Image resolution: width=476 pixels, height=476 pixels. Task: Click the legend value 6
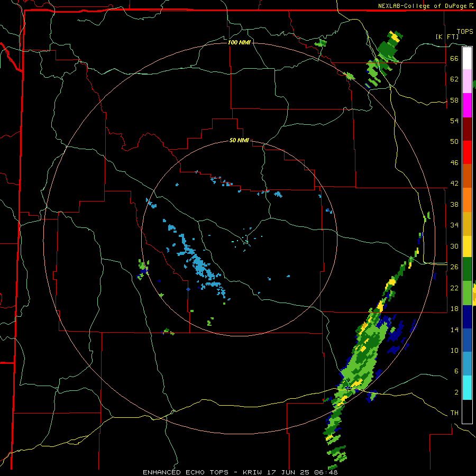(x=456, y=371)
